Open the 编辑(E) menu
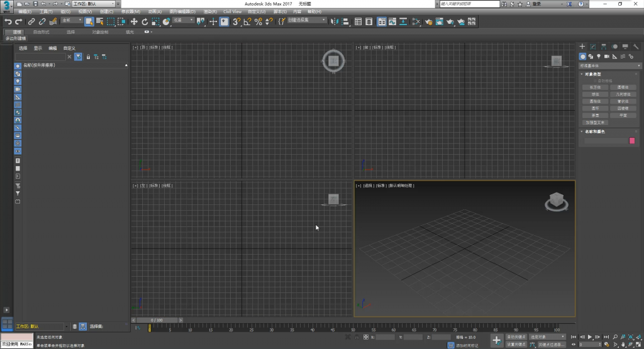This screenshot has width=644, height=349. pyautogui.click(x=25, y=11)
